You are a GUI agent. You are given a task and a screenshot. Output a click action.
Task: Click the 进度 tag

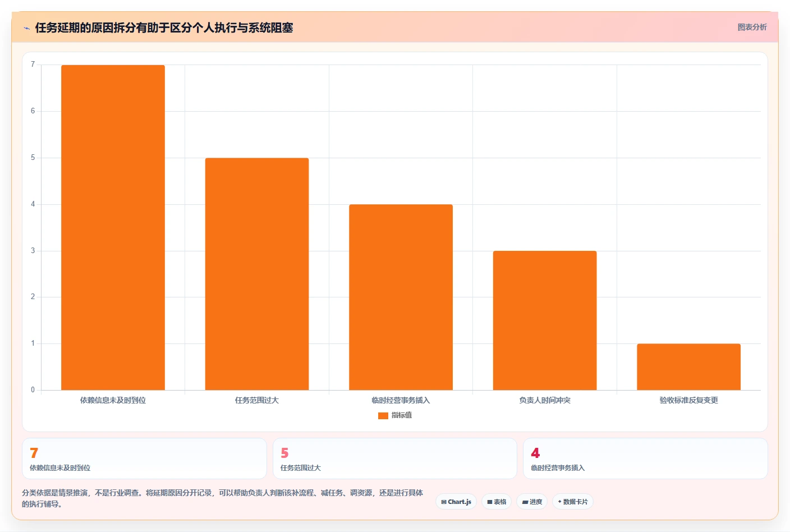(532, 502)
